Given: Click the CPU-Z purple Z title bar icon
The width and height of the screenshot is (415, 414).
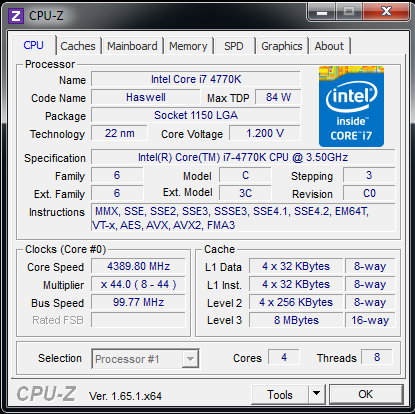Looking at the screenshot, I should point(16,16).
